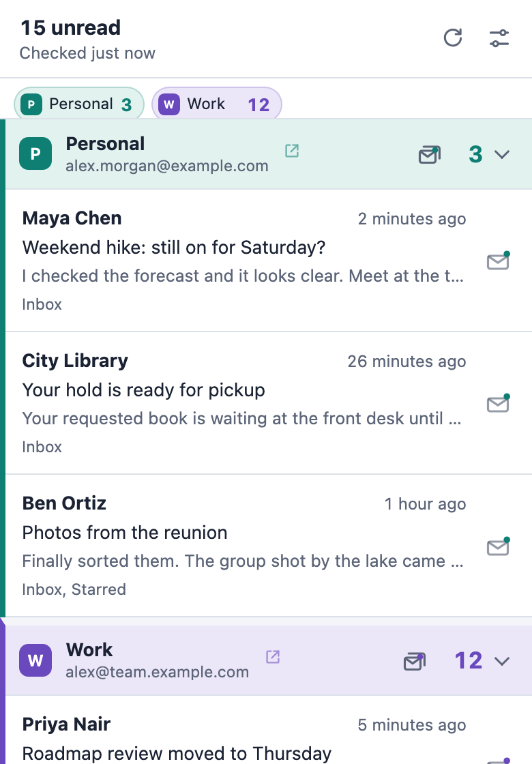Open 'Weekend hike: still on for Saturday?' email
Viewport: 532px width, 764px height.
coord(174,248)
